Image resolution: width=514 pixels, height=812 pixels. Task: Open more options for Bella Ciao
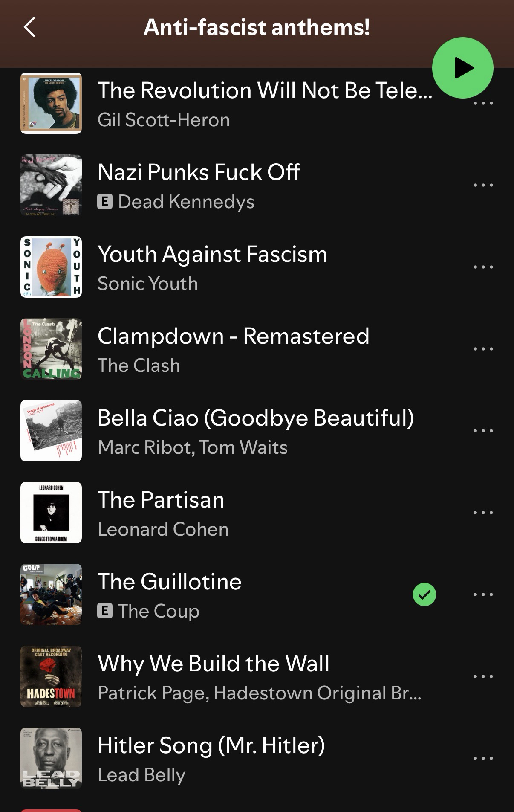[x=483, y=431]
